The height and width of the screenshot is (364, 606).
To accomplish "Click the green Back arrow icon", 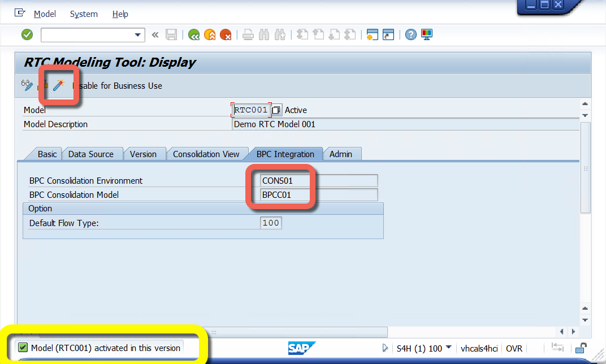I will pos(194,35).
